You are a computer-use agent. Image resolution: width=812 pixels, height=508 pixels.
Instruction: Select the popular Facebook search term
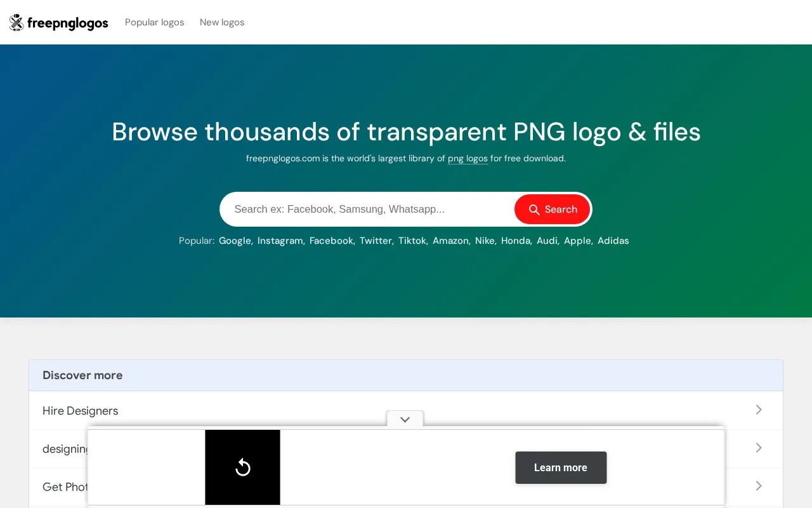pyautogui.click(x=332, y=241)
